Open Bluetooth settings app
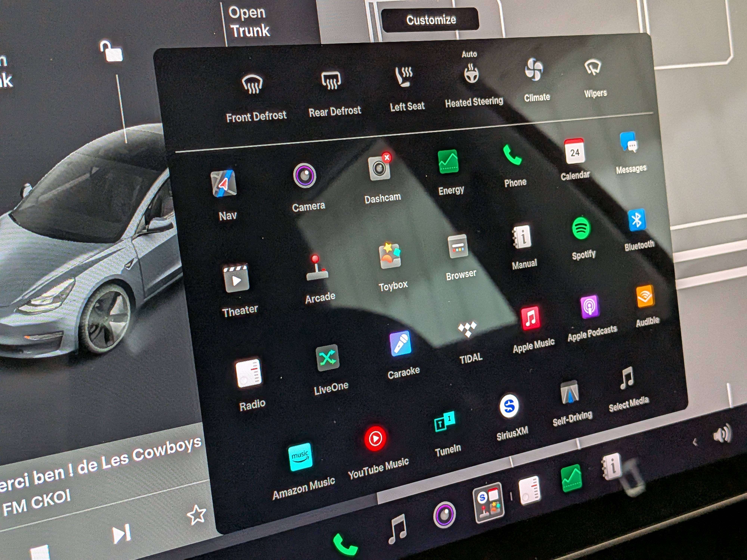 [637, 220]
